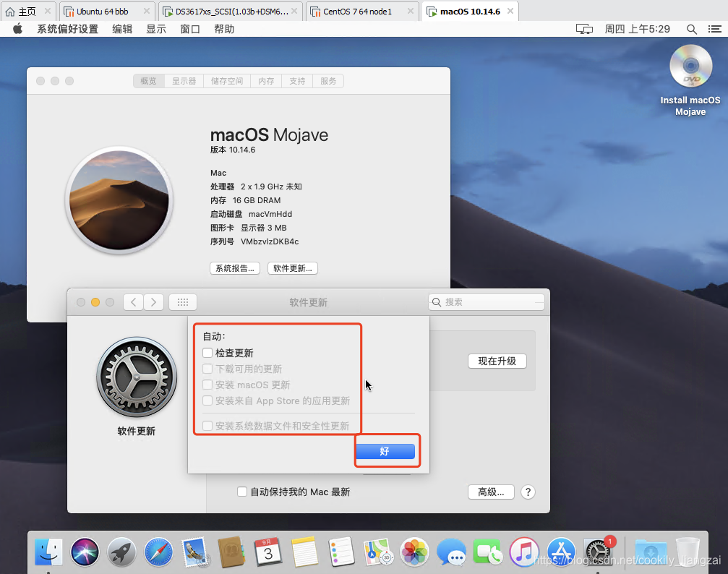Viewport: 728px width, 574px height.
Task: Open 系统偏好设置 menu
Action: tap(68, 29)
